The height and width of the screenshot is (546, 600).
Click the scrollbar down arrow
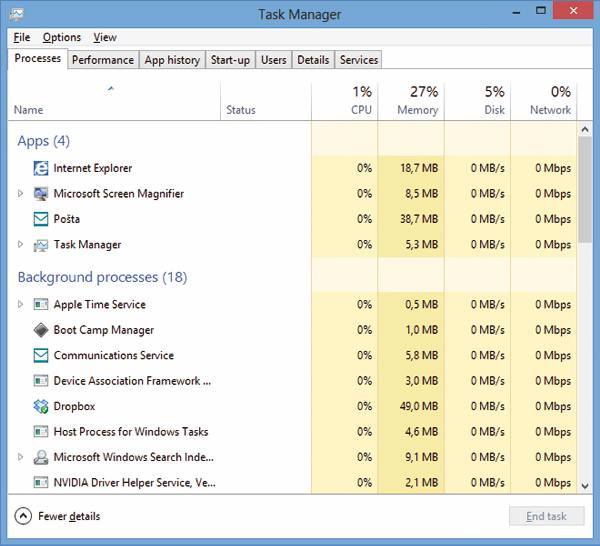tap(586, 485)
